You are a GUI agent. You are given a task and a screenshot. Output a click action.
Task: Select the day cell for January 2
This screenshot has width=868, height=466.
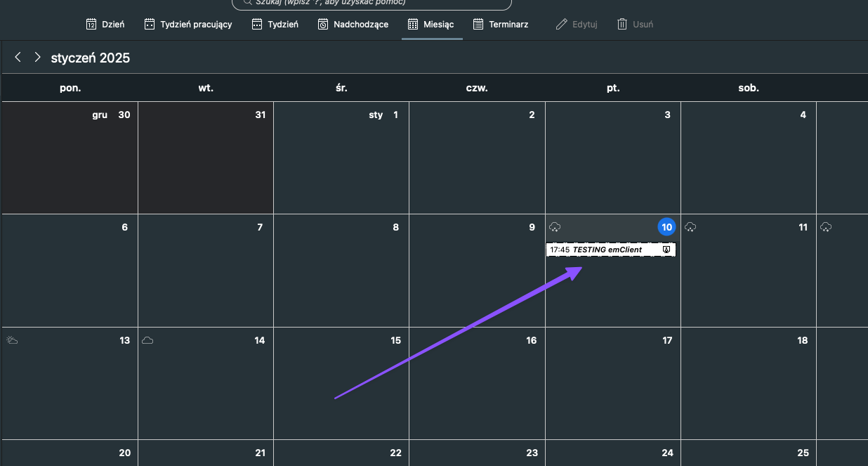tap(477, 158)
